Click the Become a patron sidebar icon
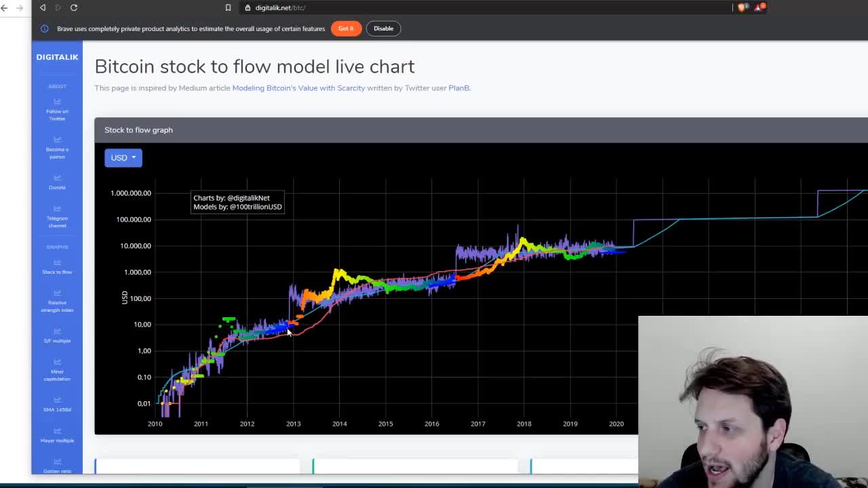 [57, 140]
